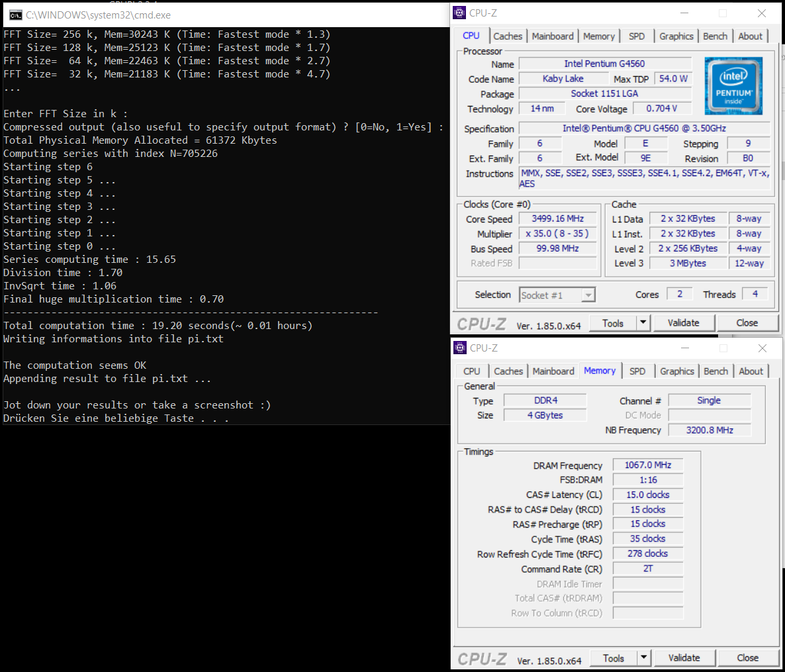
Task: Click the memory Size value 4 GBytes
Action: coord(545,416)
